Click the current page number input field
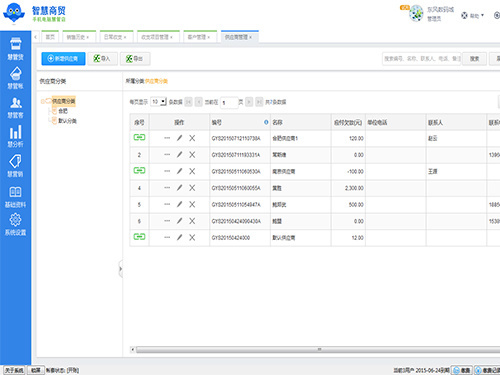The height and width of the screenshot is (375, 500). click(229, 102)
